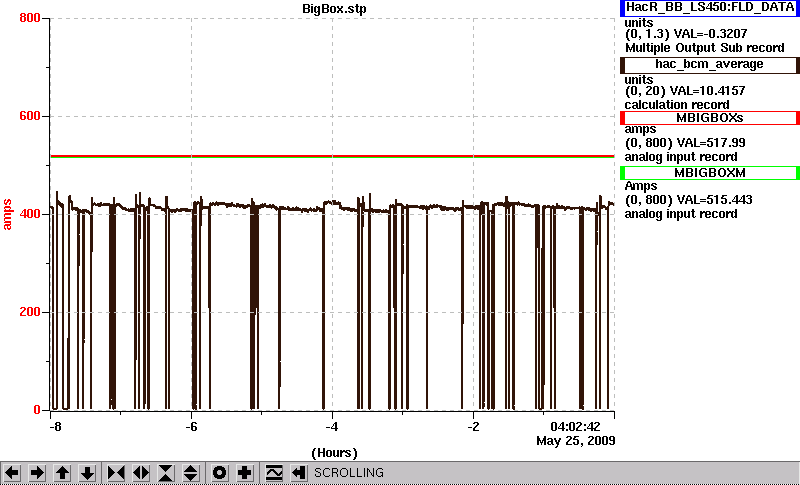Image resolution: width=800 pixels, height=485 pixels.
Task: Zoom in vertically with the hourglass-shaped button
Action: [x=166, y=473]
